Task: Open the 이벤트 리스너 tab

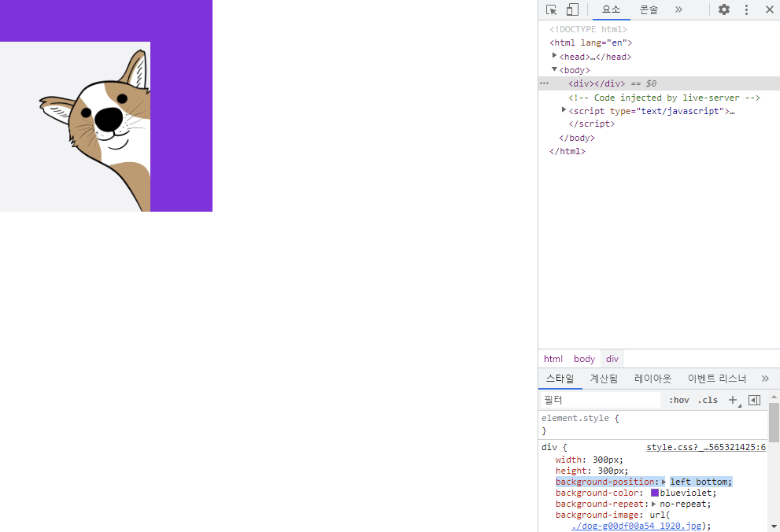Action: coord(717,379)
